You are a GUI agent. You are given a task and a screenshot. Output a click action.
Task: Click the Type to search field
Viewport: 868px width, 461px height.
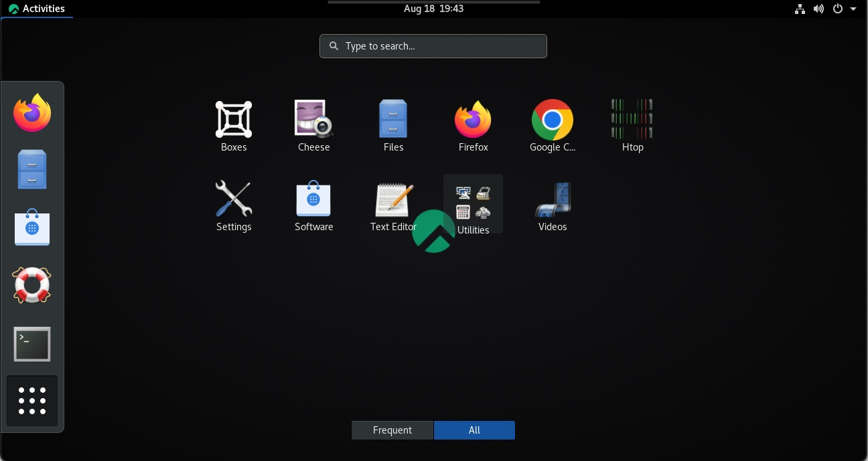(433, 46)
